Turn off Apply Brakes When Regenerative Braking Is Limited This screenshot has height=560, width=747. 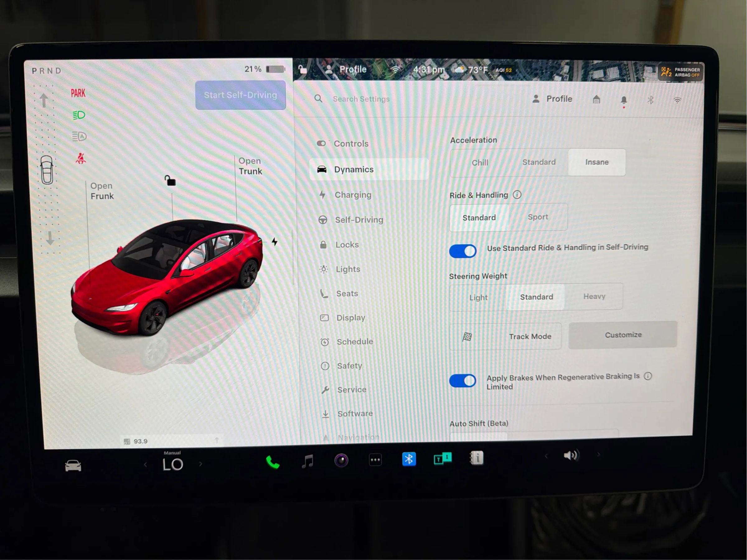point(463,380)
